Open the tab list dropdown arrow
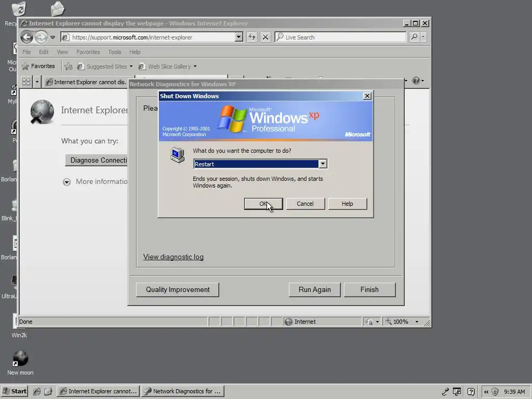Image resolution: width=532 pixels, height=399 pixels. pos(37,82)
